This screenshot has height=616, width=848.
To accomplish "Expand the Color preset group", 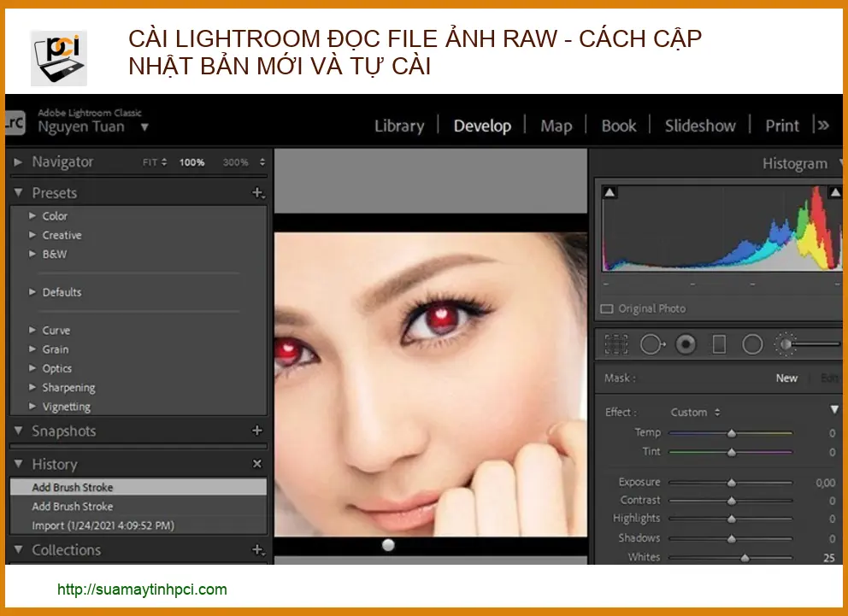I will pyautogui.click(x=32, y=215).
